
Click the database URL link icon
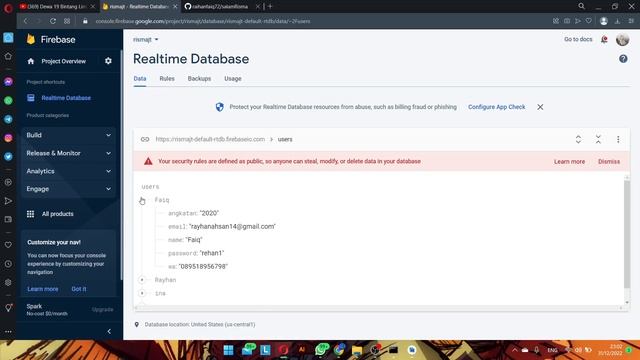(x=145, y=139)
